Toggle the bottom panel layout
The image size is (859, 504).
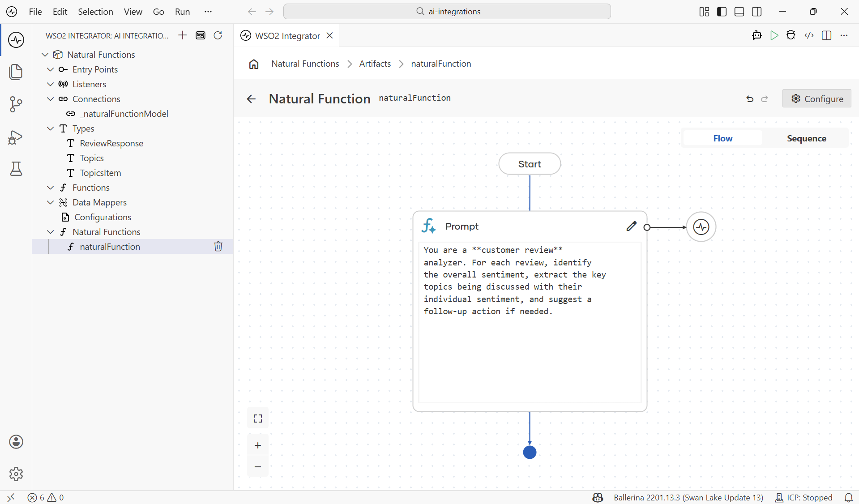(x=739, y=12)
